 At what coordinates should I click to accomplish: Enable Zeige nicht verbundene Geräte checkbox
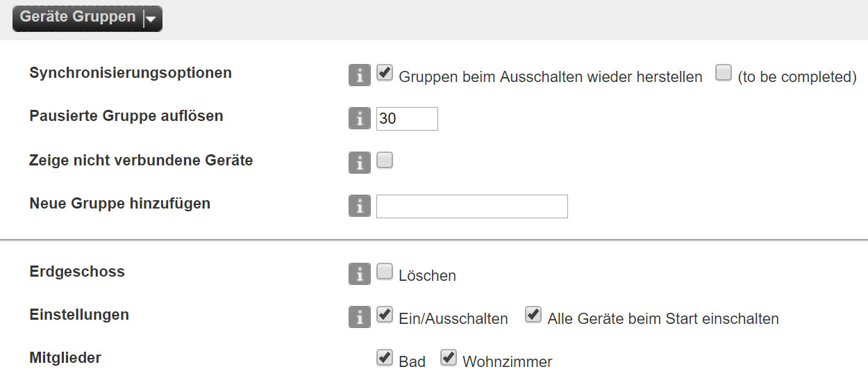point(385,161)
